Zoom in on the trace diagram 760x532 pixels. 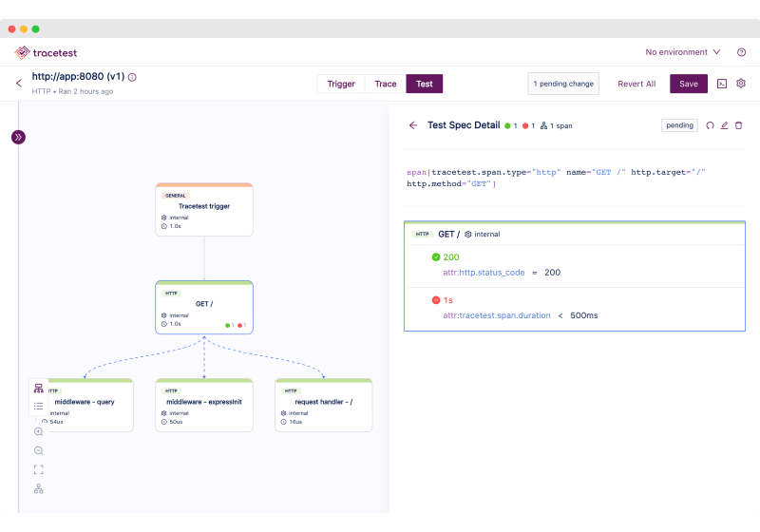click(39, 431)
